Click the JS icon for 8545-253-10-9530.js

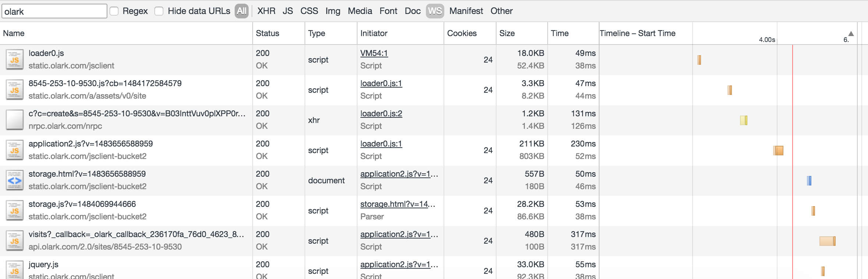click(15, 90)
